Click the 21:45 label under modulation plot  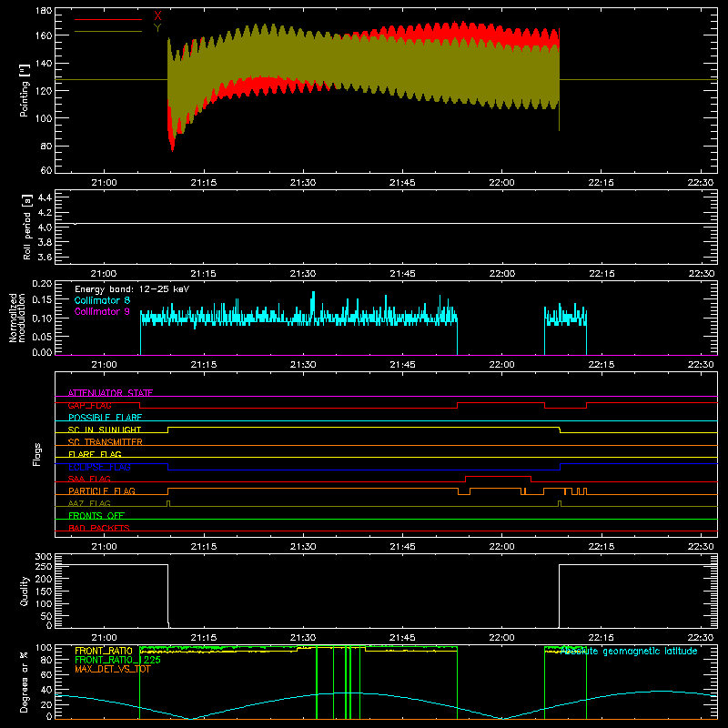[402, 365]
